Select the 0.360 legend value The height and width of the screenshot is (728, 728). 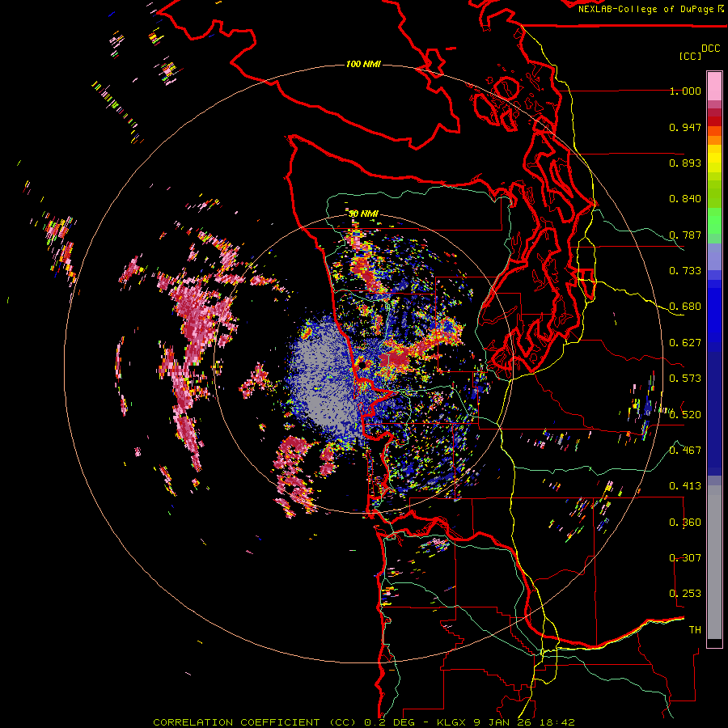tap(685, 523)
